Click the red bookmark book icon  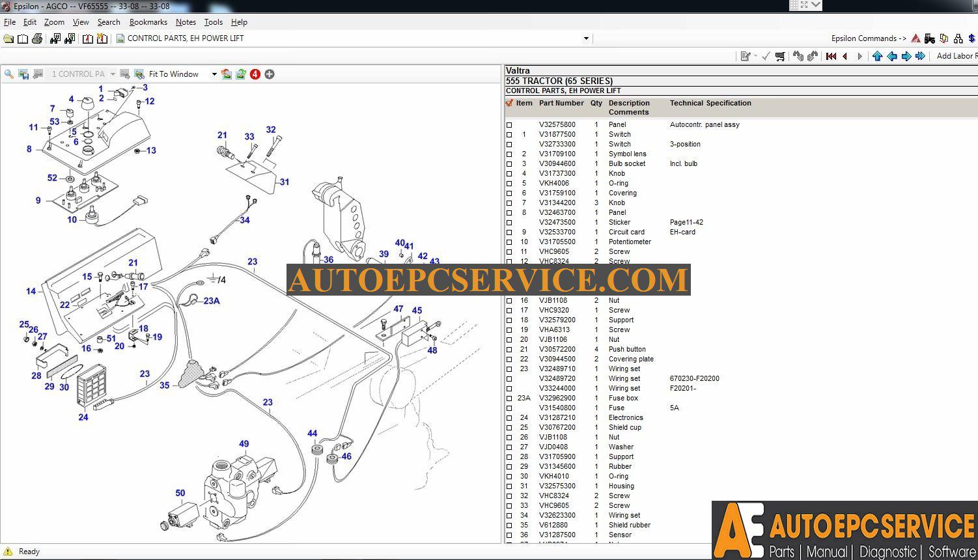click(88, 38)
